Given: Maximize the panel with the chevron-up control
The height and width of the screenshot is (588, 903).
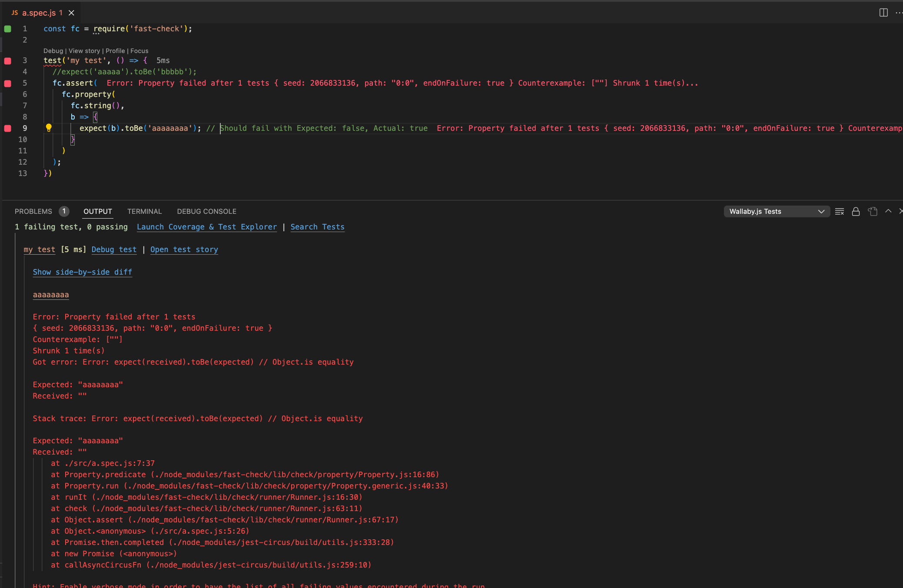Looking at the screenshot, I should (888, 211).
